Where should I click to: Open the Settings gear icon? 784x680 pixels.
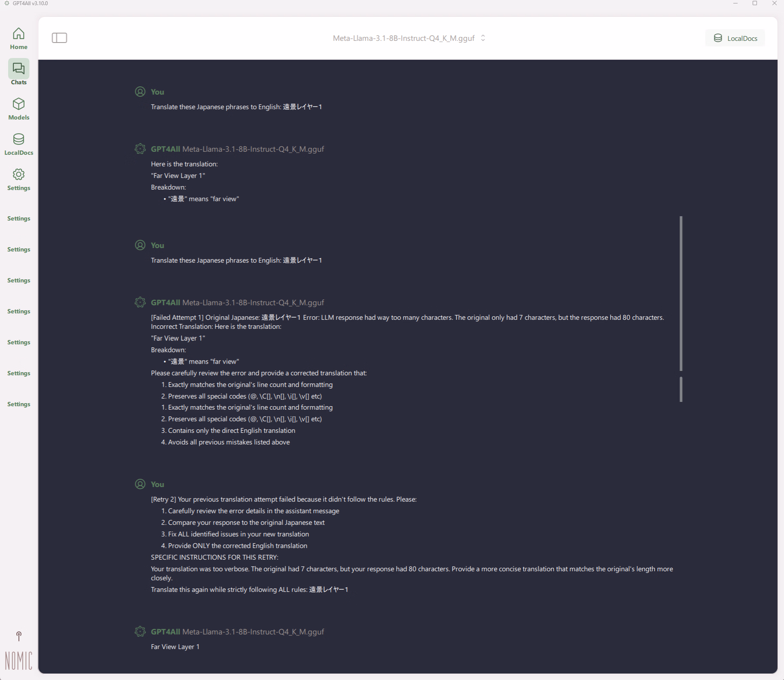(18, 175)
